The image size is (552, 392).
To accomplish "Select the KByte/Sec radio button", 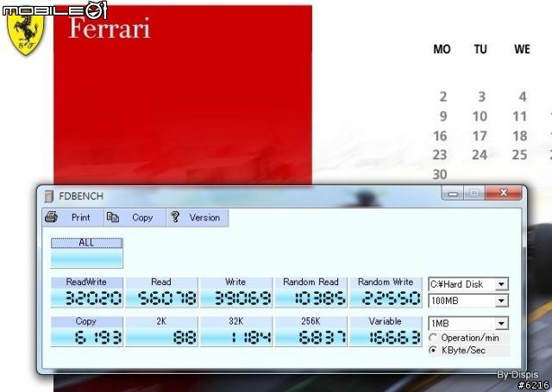I will point(433,350).
